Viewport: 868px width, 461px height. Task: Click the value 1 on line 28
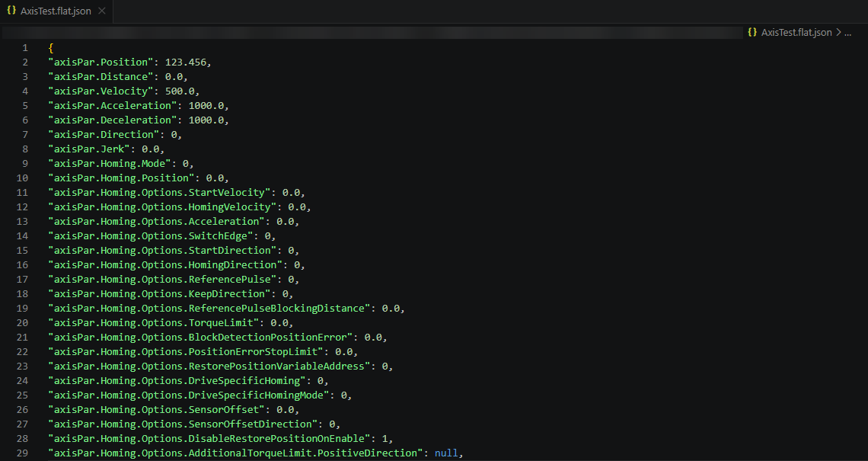coord(385,438)
